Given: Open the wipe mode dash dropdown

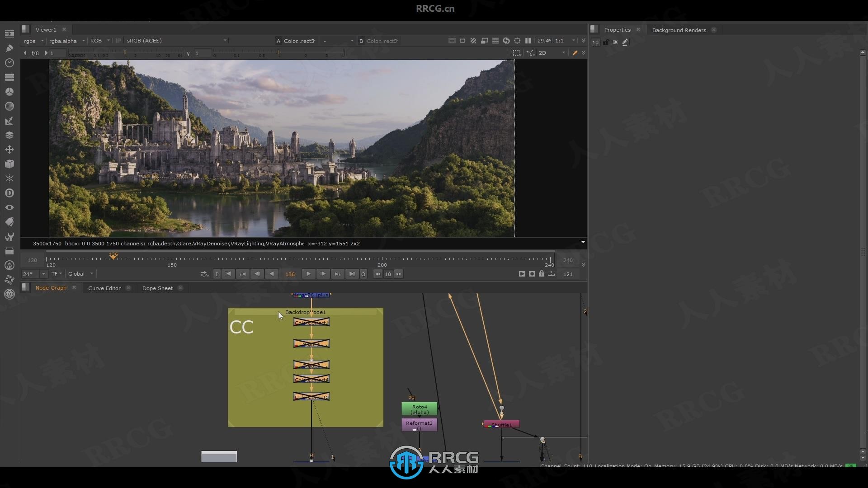Looking at the screenshot, I should pos(338,41).
